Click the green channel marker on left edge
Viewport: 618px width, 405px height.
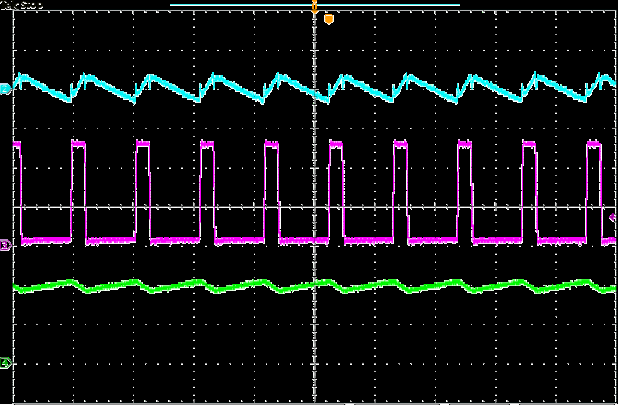5,362
